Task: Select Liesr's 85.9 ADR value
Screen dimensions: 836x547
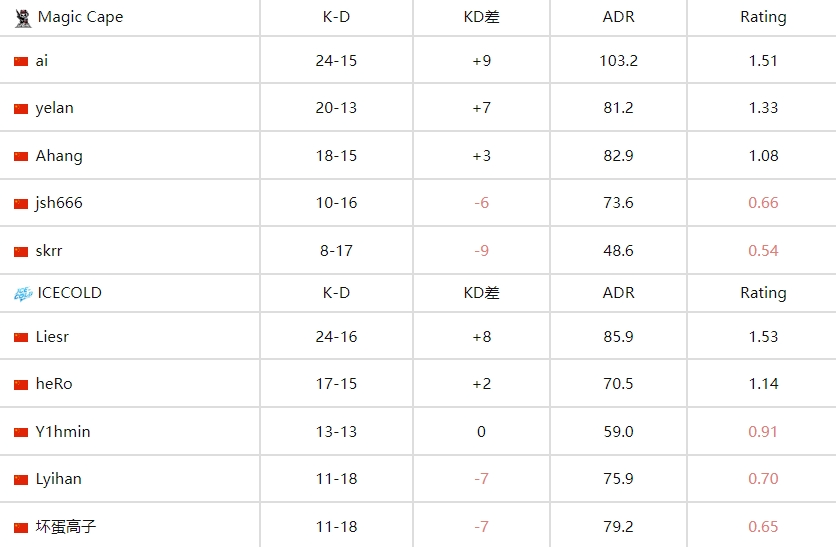Action: [x=619, y=337]
